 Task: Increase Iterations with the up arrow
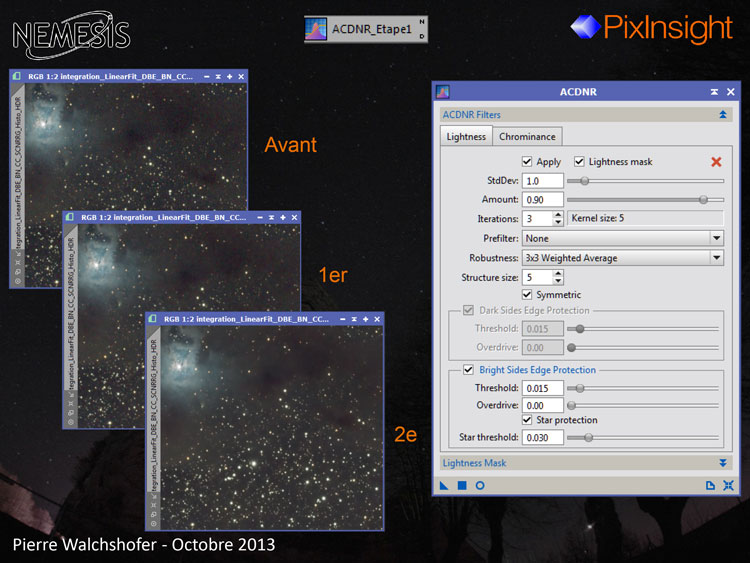pos(558,215)
